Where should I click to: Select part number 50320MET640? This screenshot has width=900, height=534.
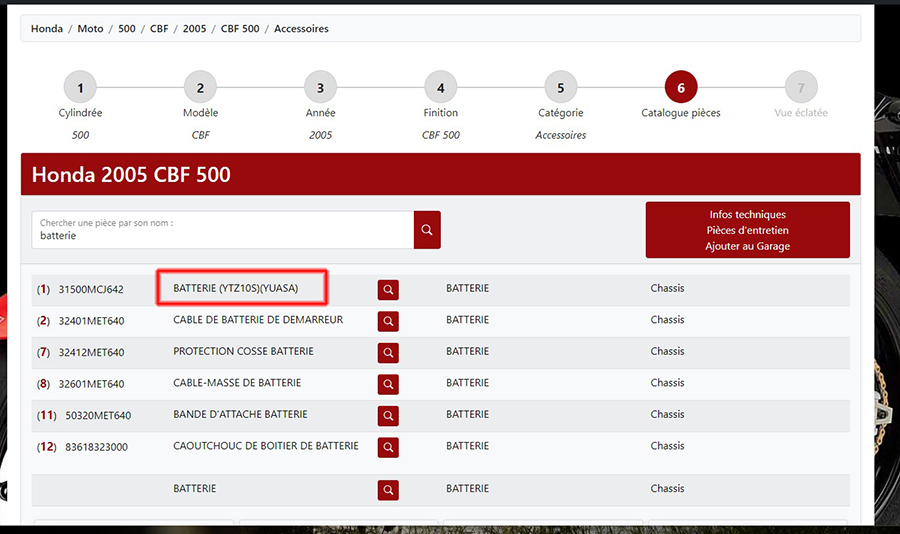click(x=98, y=416)
